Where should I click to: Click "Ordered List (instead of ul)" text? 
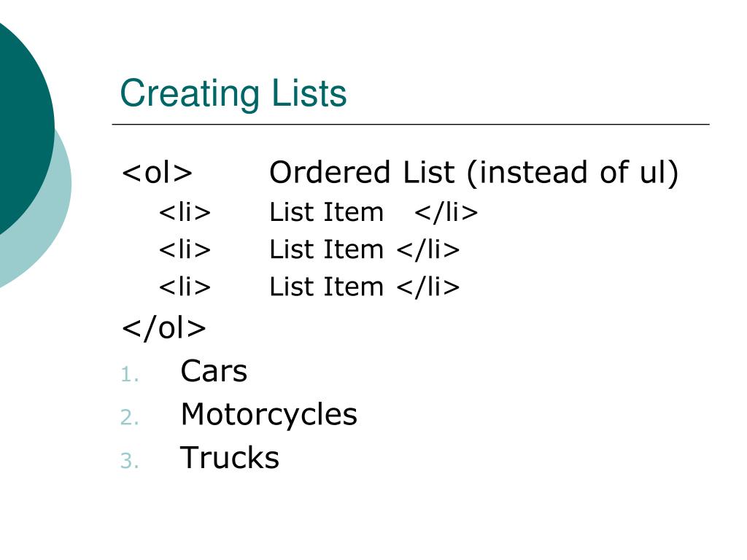[x=473, y=174]
